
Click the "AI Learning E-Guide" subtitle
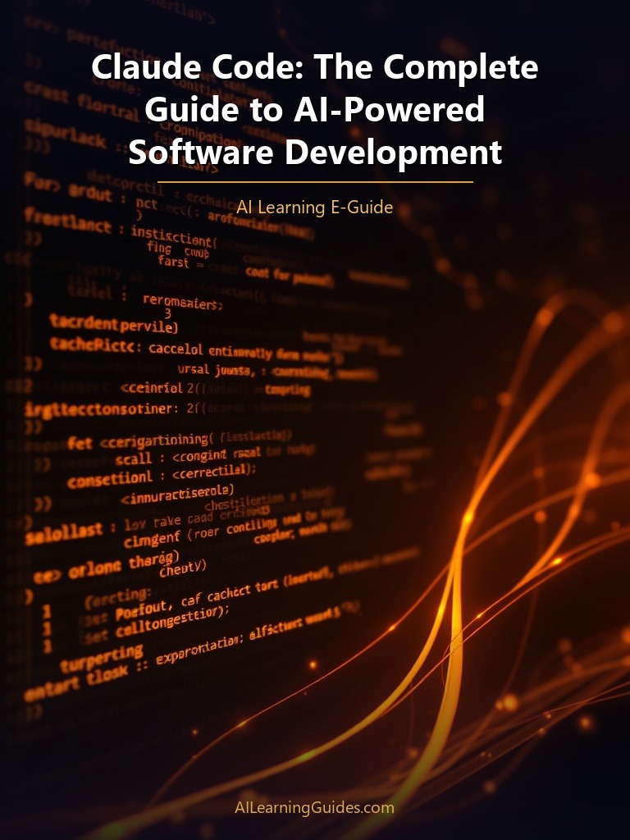(314, 208)
